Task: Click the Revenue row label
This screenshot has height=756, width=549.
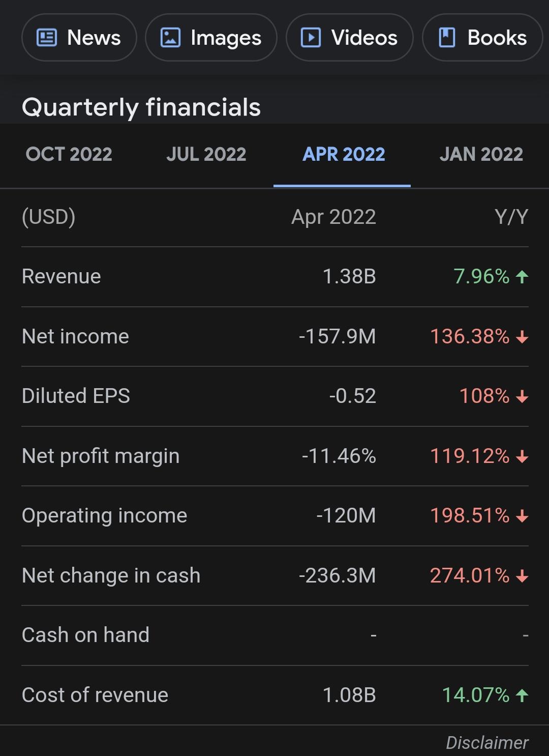Action: point(62,277)
